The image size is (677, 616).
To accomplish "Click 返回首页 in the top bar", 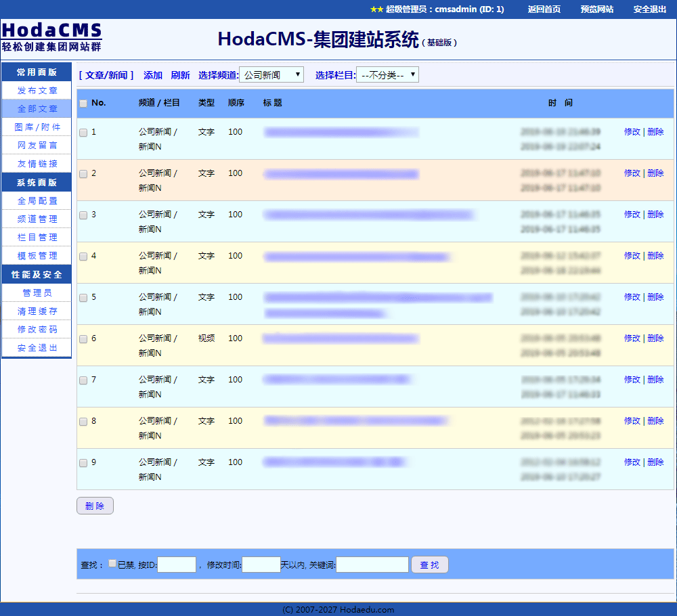I will pos(544,9).
